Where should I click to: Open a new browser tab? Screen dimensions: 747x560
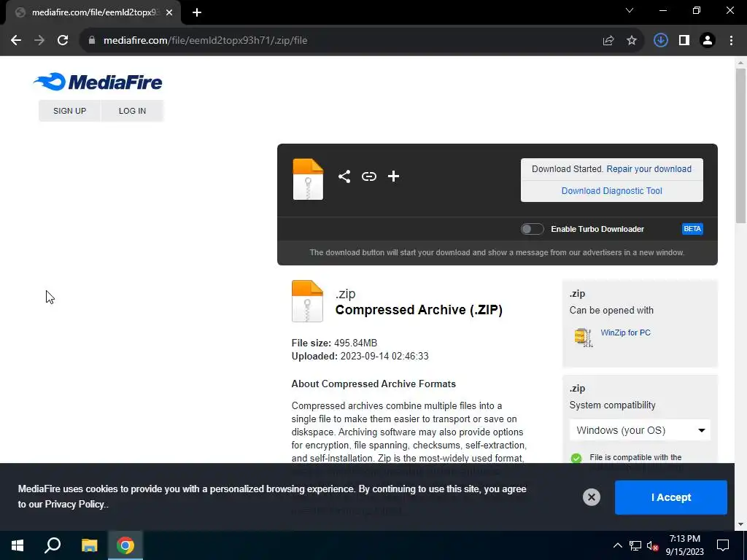(x=197, y=12)
